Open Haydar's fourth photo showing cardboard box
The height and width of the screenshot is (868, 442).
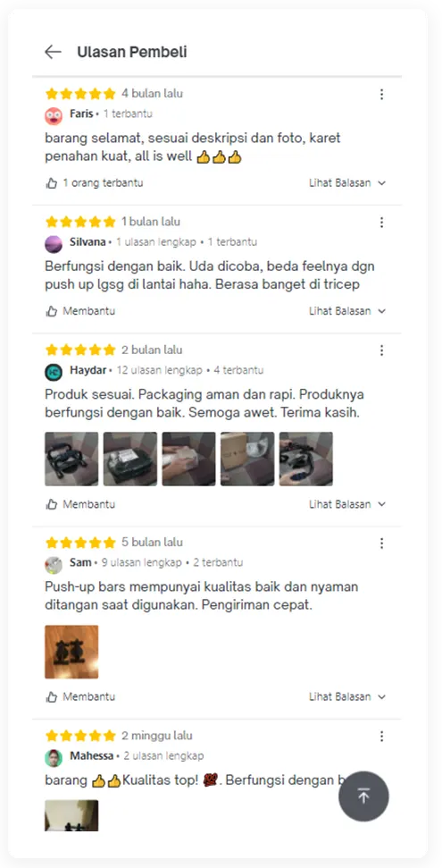coord(247,459)
